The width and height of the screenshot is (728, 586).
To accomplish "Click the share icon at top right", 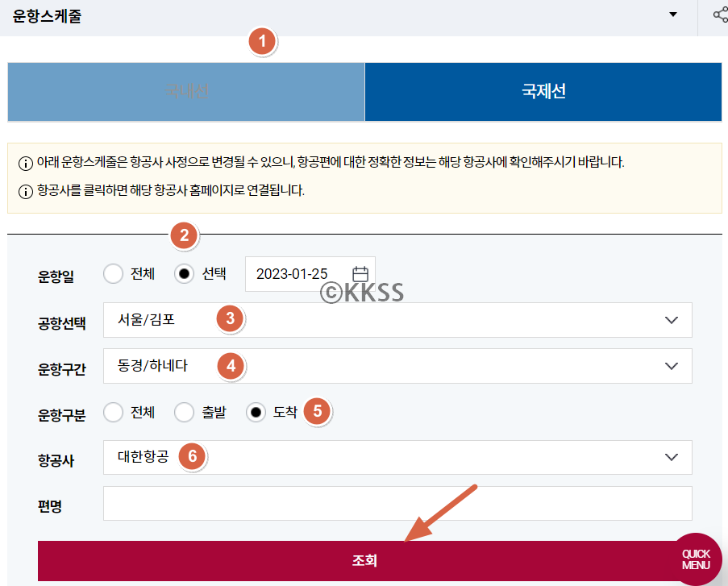I will pos(720,14).
